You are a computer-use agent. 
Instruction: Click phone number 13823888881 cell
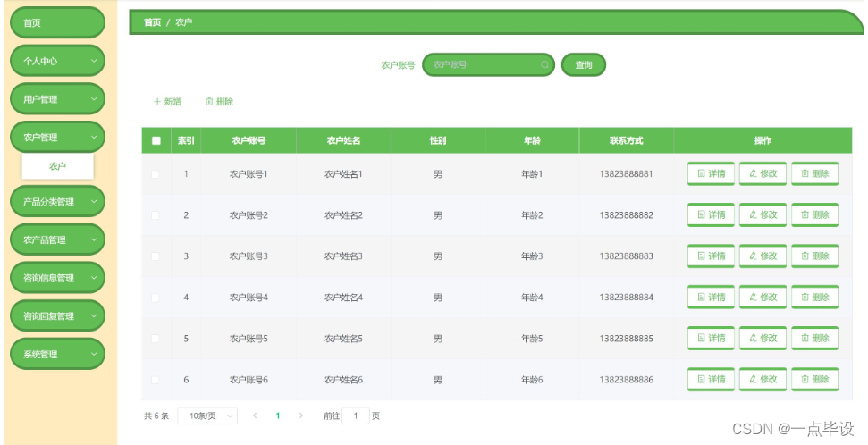tap(626, 173)
